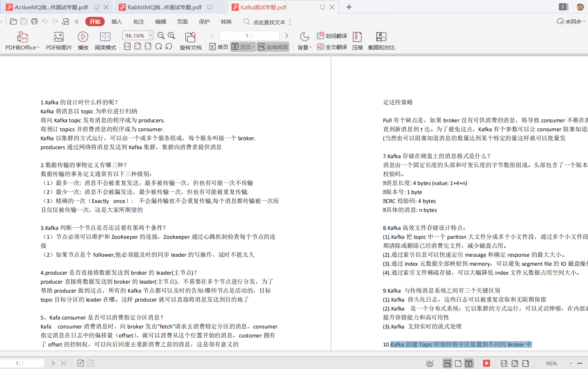Click the status bar fit width icon
The image size is (588, 369).
coord(526,363)
